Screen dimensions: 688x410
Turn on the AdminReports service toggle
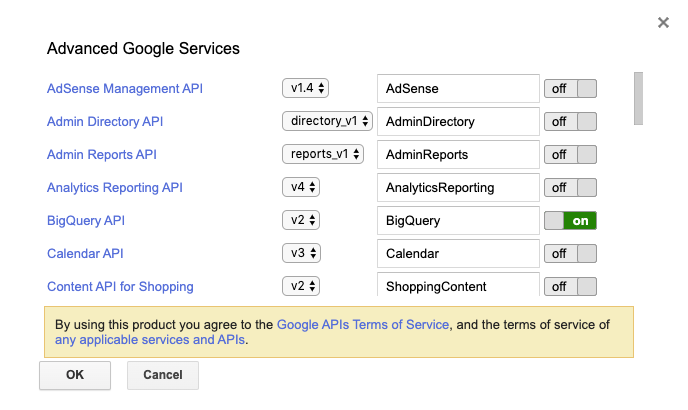point(570,155)
